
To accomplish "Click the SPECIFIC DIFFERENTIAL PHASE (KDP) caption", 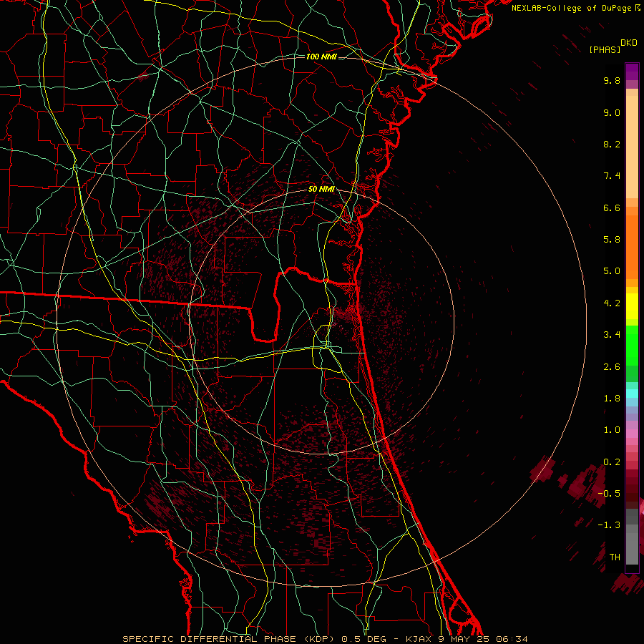I will (229, 639).
